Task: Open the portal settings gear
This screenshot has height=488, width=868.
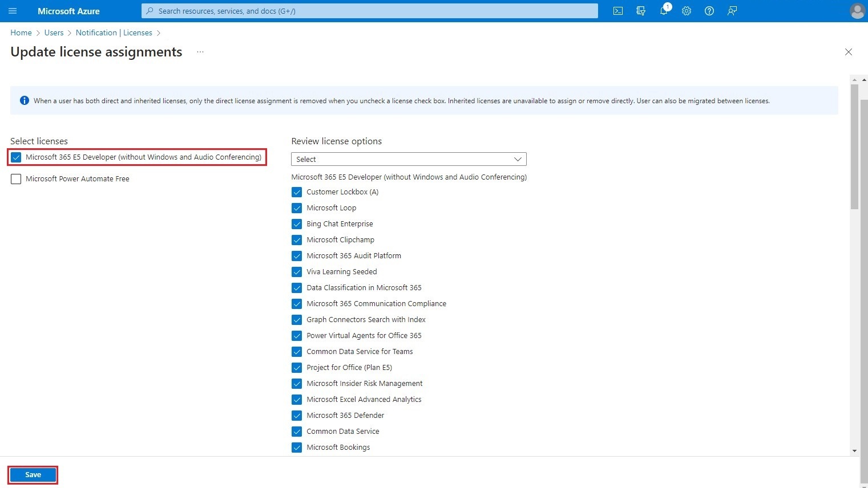Action: tap(686, 11)
